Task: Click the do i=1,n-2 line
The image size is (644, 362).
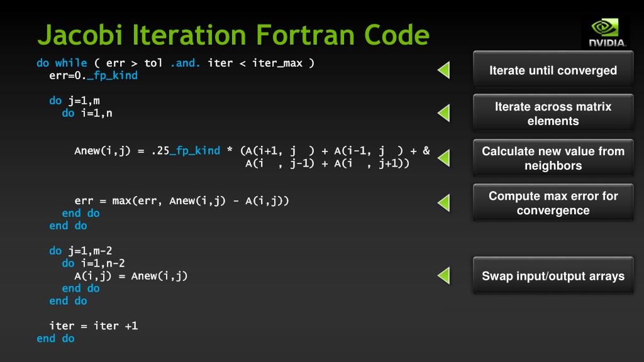Action: coord(93,263)
